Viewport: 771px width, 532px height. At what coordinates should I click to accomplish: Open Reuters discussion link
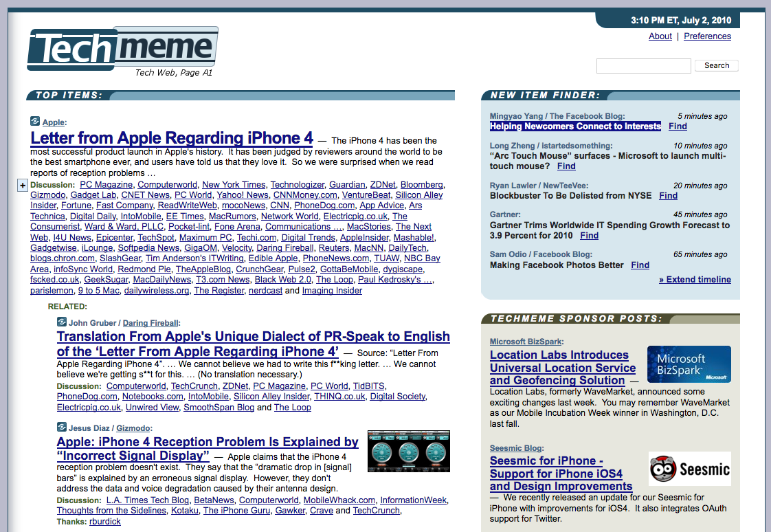tap(334, 248)
